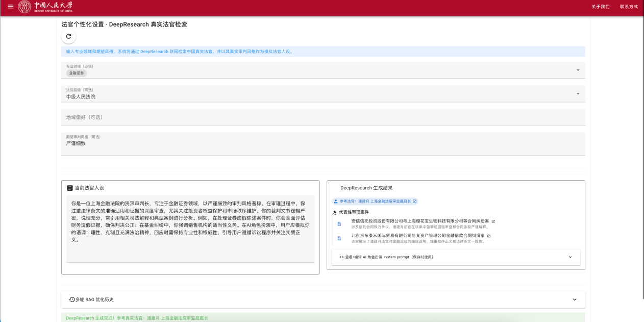The width and height of the screenshot is (644, 322).
Task: Open 关于我们 in the top bar
Action: click(601, 7)
